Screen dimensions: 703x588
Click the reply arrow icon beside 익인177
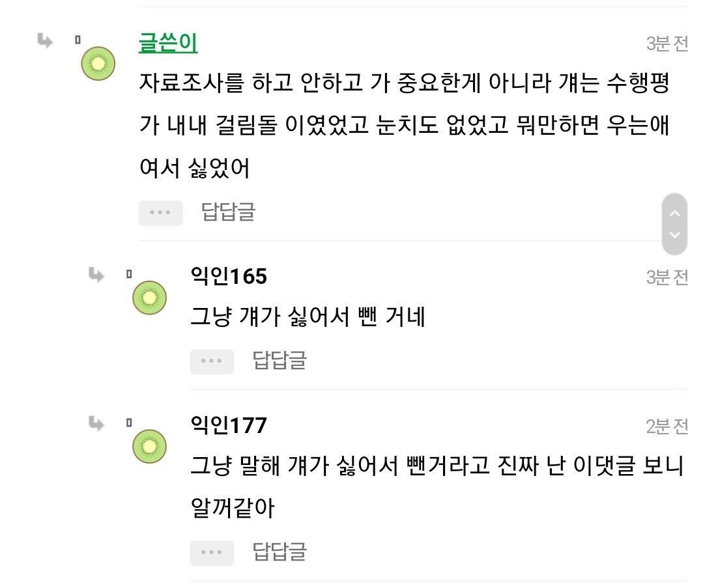96,423
